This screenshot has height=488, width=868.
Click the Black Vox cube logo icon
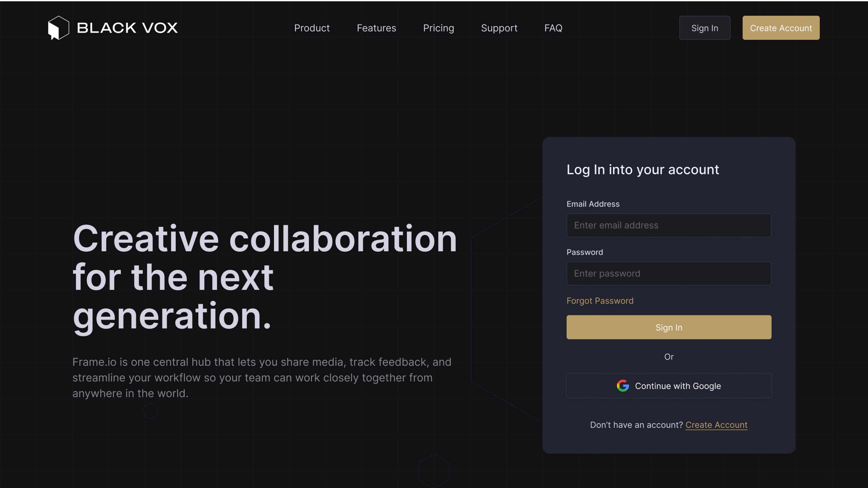(x=58, y=28)
